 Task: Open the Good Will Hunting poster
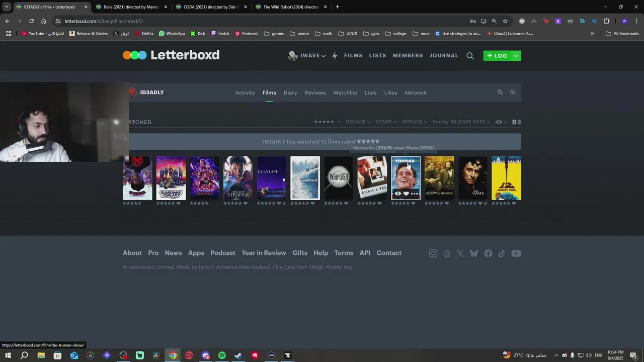(x=439, y=178)
